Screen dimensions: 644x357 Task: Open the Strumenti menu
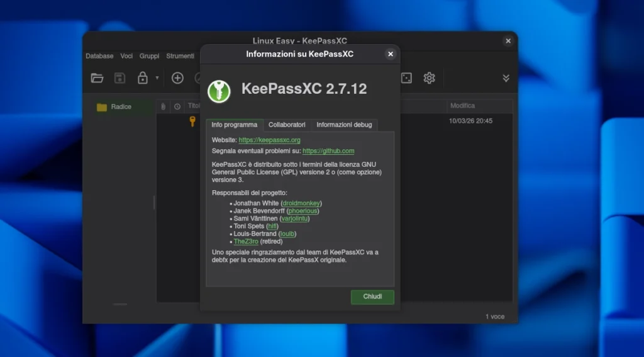point(180,56)
